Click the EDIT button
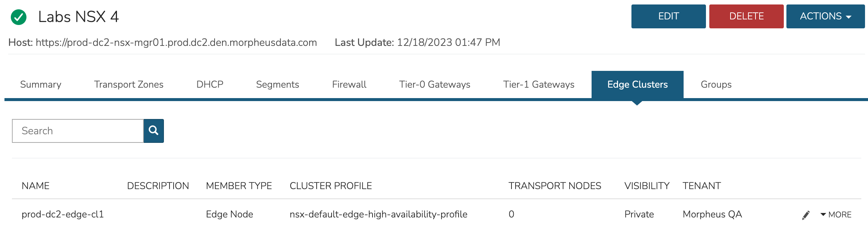 coord(668,16)
